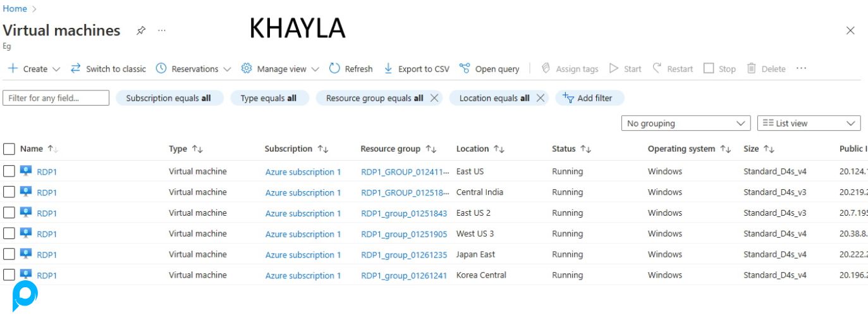Remove the Location equals all filter
The image size is (868, 322).
pyautogui.click(x=540, y=98)
